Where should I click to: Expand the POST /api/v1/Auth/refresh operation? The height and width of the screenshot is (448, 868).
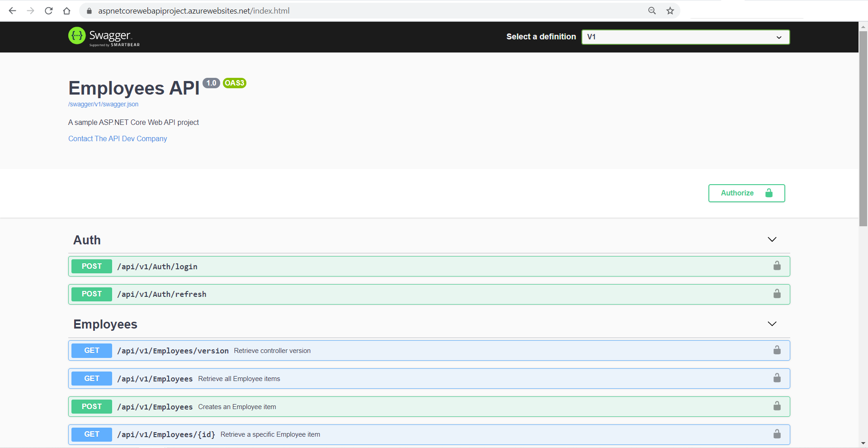point(429,295)
